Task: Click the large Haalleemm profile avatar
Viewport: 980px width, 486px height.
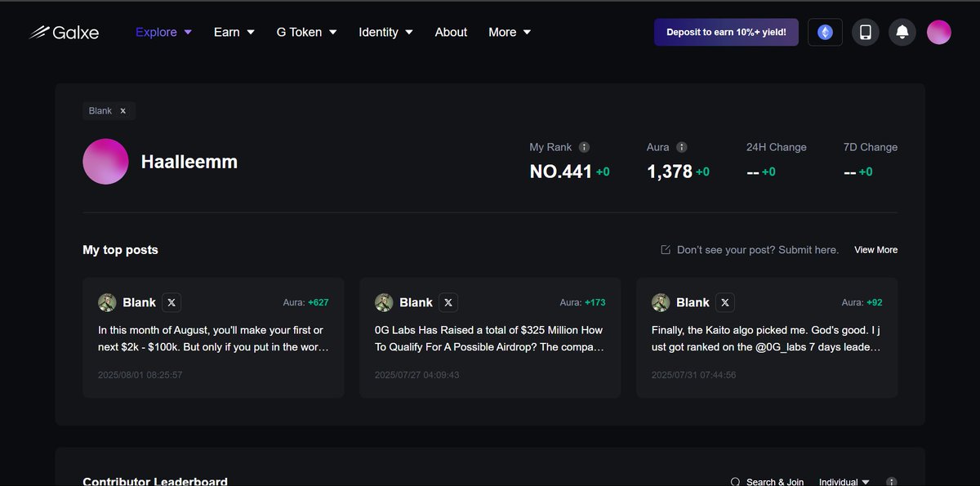Action: (105, 162)
